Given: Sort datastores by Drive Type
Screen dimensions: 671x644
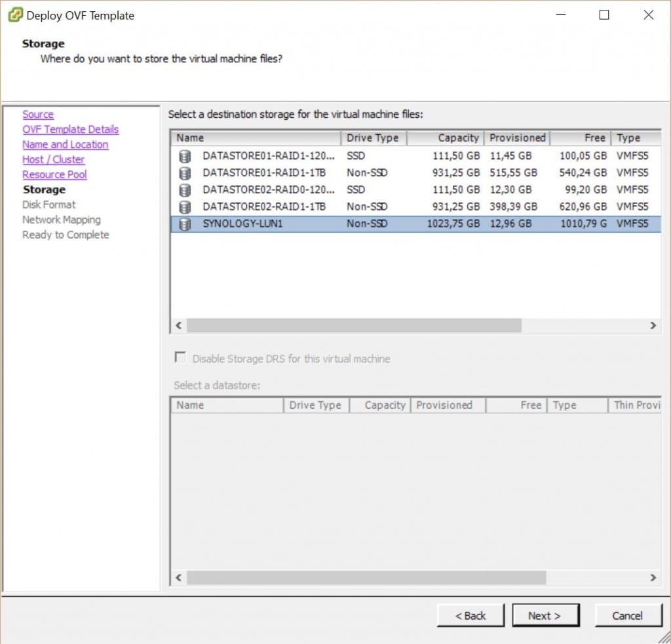Looking at the screenshot, I should pyautogui.click(x=372, y=138).
